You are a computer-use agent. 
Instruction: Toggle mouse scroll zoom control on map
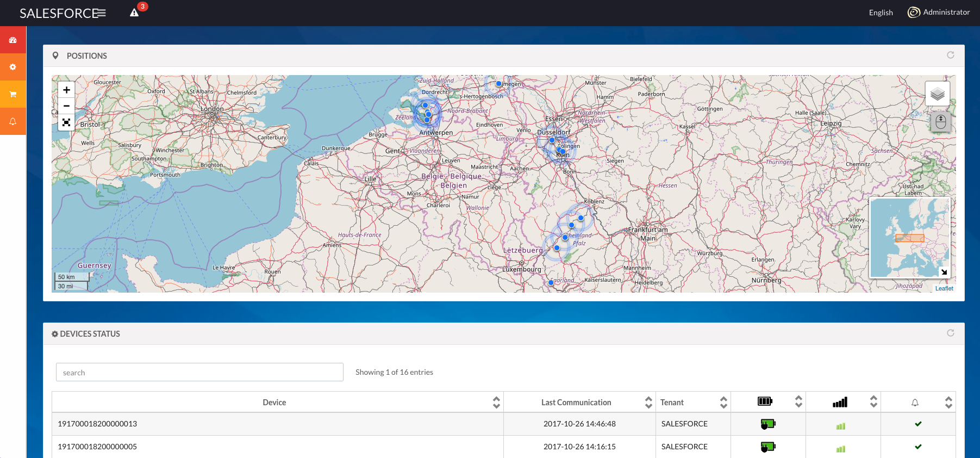tap(941, 121)
